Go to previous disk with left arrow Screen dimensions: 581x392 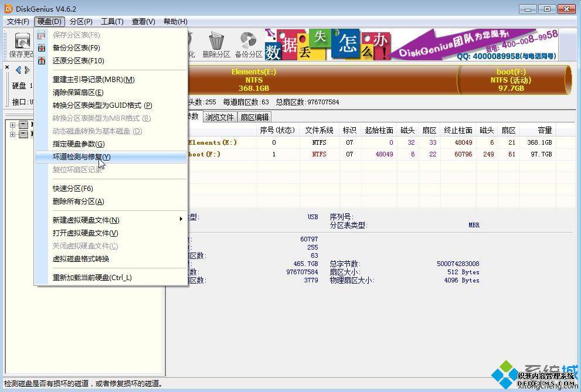(18, 70)
